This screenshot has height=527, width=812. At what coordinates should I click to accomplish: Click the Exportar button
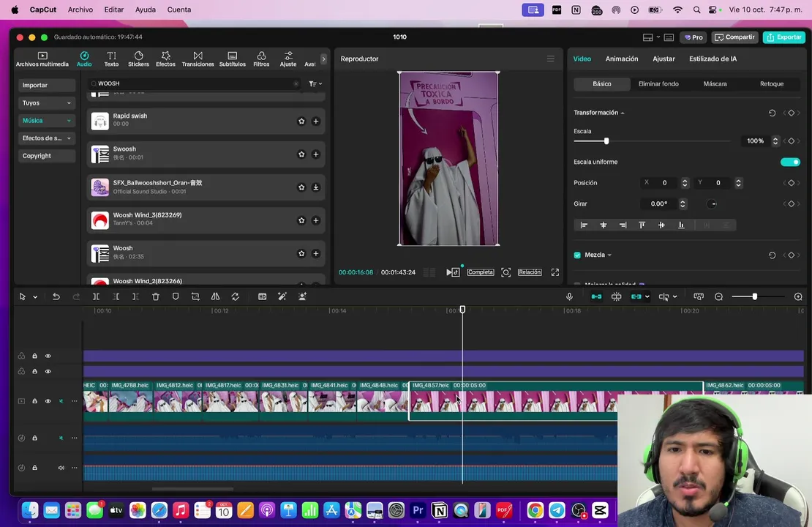click(x=783, y=37)
